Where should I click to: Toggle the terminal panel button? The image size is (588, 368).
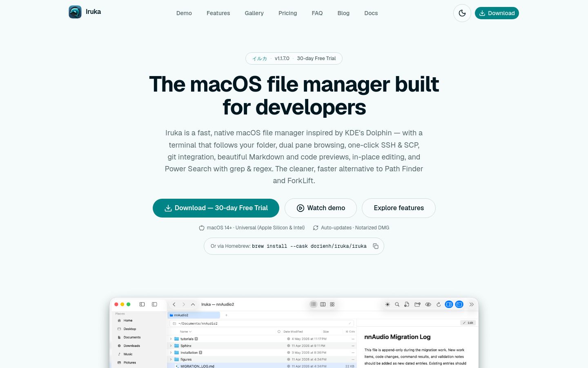click(459, 304)
